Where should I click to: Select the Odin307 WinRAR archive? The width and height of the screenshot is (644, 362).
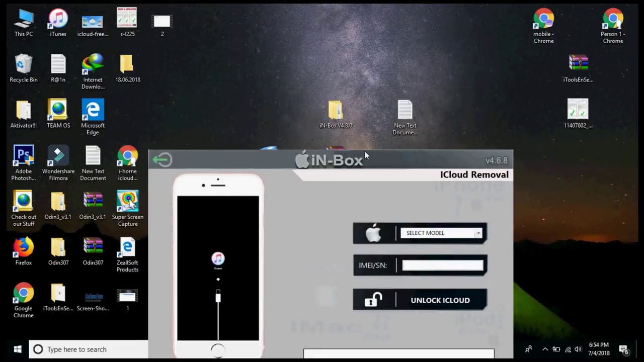point(93,251)
